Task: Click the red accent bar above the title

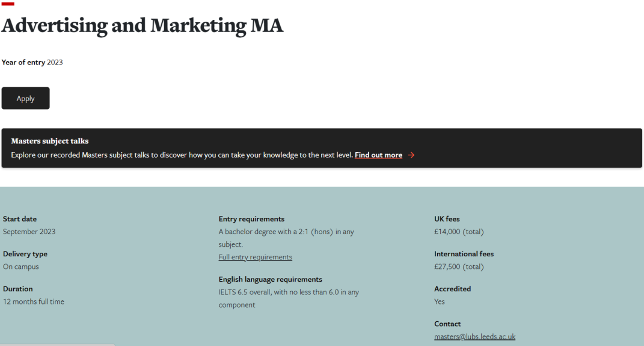Action: click(8, 4)
